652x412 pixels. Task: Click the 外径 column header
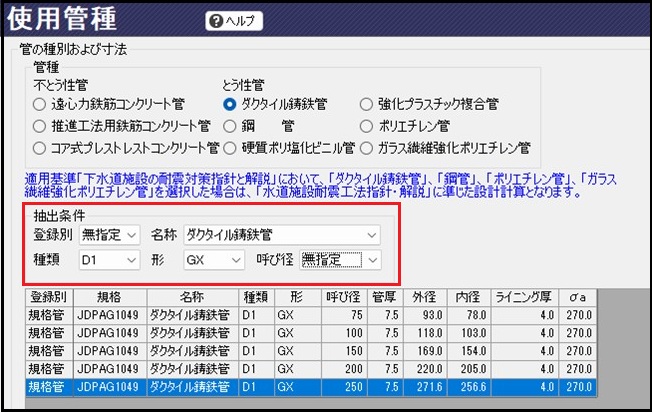click(425, 297)
